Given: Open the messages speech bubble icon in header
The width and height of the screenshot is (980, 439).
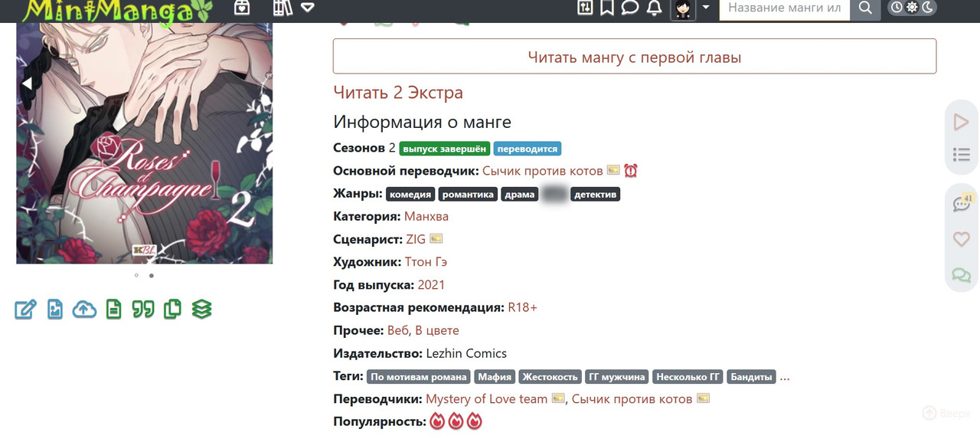Looking at the screenshot, I should pos(630,8).
